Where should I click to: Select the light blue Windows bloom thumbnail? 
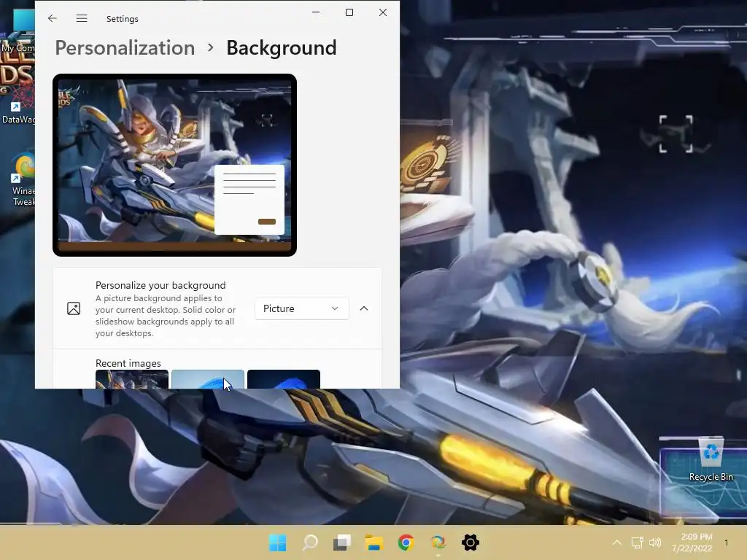click(x=208, y=379)
